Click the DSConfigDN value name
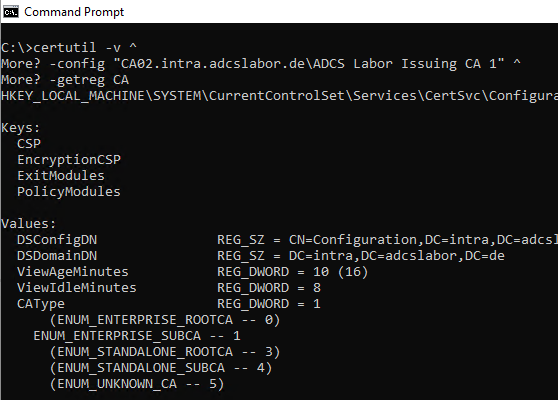The image size is (558, 400). 57,240
